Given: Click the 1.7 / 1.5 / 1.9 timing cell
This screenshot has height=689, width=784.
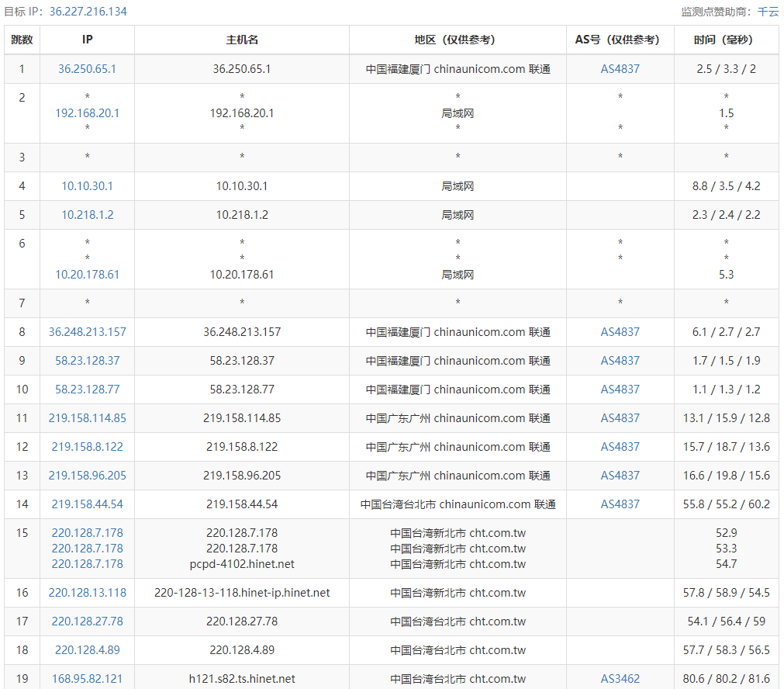Looking at the screenshot, I should point(727,361).
